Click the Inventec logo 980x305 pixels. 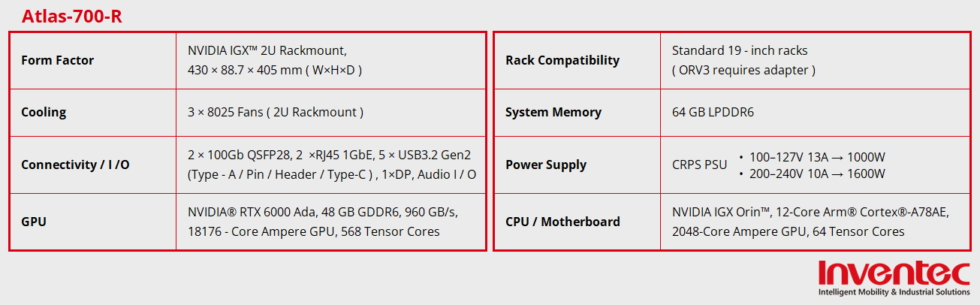894,277
